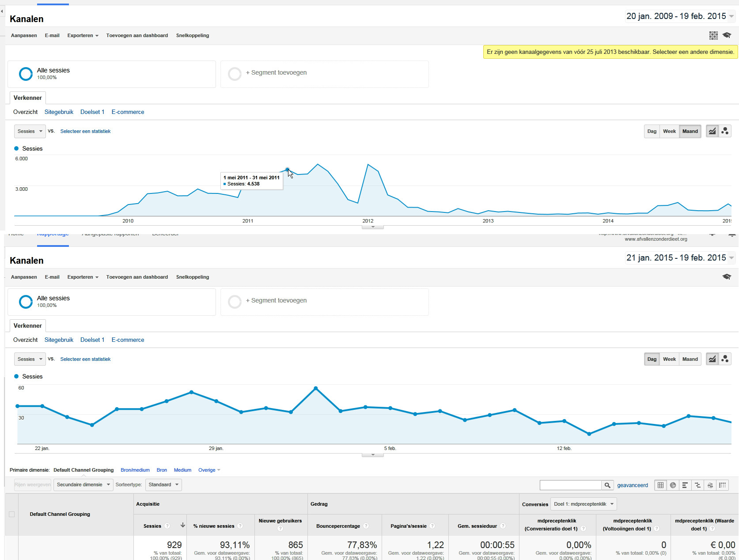Click the sort arrow in Sessies column
This screenshot has height=560, width=739.
[182, 526]
